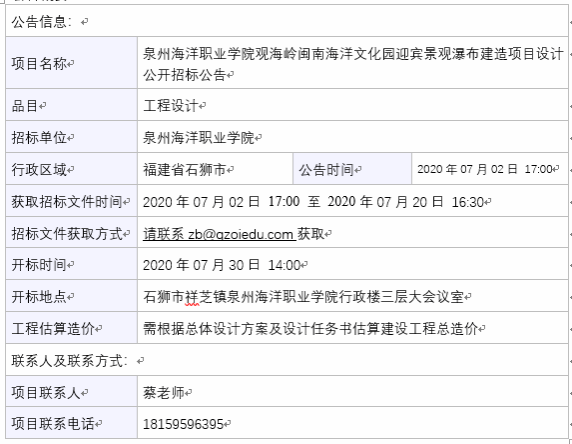This screenshot has height=444, width=572.
Task: Click the misspelled word 祥 with red underline
Action: point(192,297)
